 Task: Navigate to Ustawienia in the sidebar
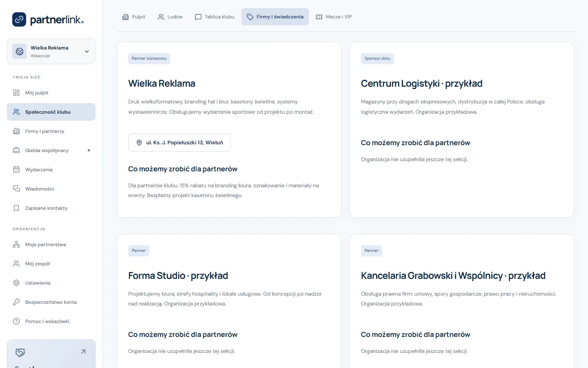coord(51,283)
